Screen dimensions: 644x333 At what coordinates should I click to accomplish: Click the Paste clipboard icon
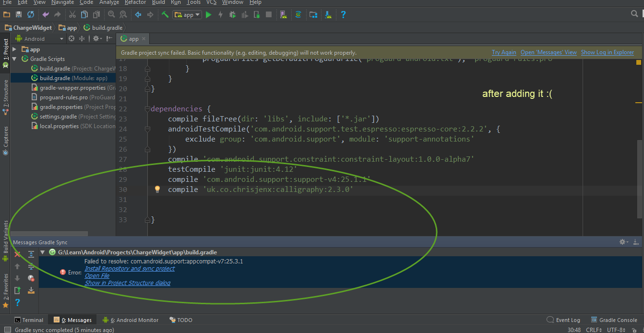pyautogui.click(x=96, y=15)
